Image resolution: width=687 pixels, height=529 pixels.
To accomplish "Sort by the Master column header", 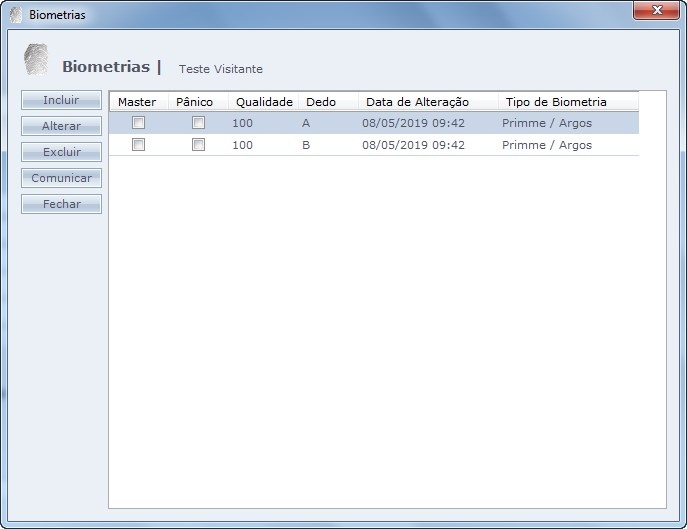I will pos(138,102).
